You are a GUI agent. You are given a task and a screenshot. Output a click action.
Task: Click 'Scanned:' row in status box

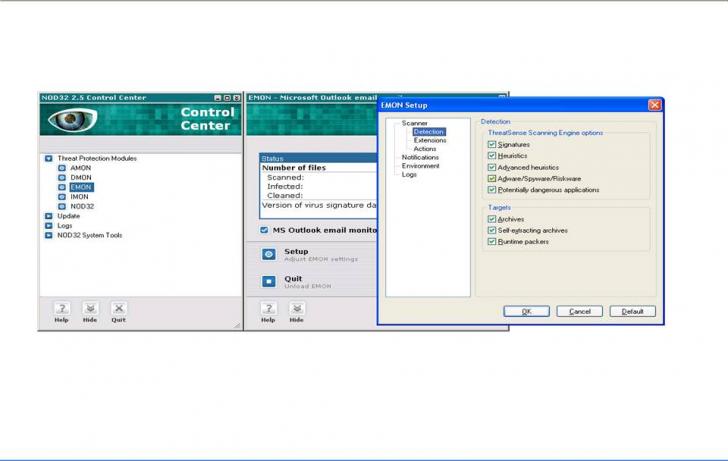coord(285,177)
